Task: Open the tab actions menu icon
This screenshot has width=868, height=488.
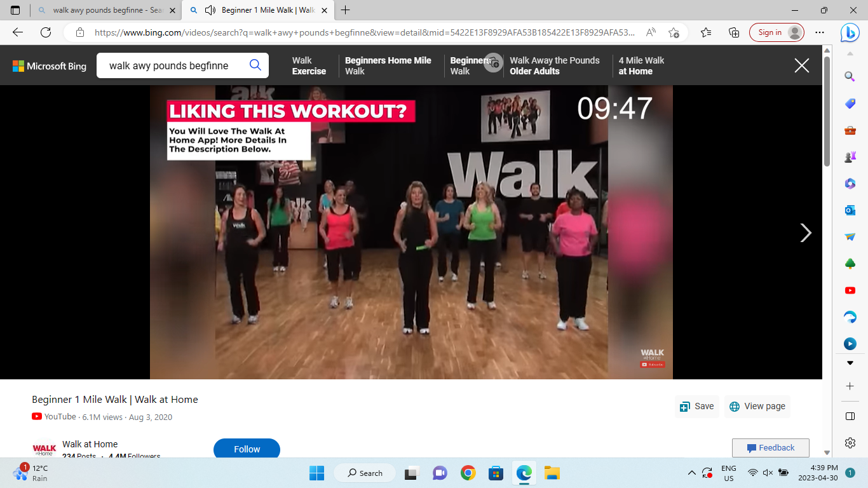Action: pos(15,10)
